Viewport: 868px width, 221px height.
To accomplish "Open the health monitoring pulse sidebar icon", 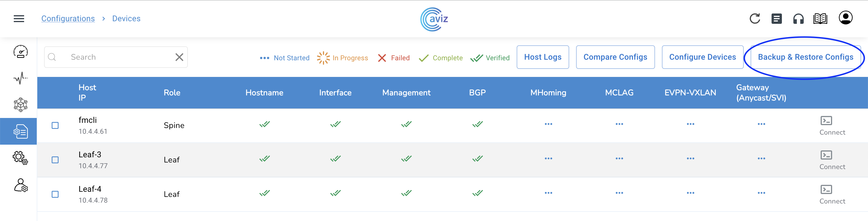I will tap(21, 78).
